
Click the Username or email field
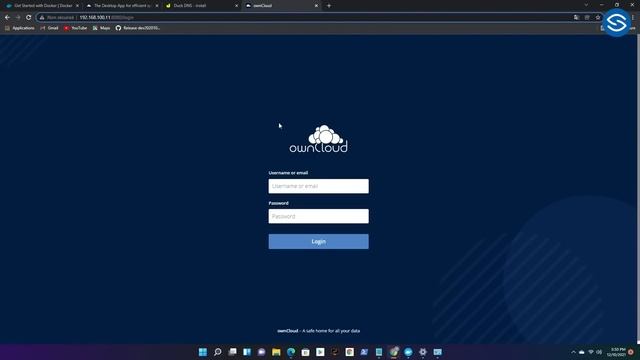(318, 186)
